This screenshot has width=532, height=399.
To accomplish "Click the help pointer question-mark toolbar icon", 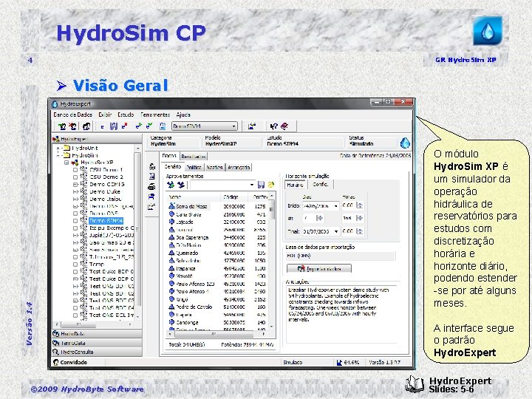I will pyautogui.click(x=273, y=126).
